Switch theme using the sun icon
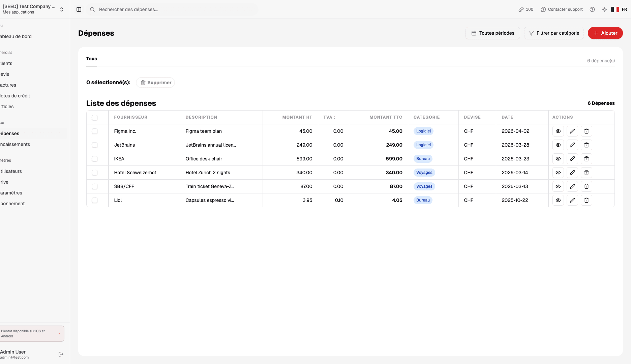 pos(604,9)
